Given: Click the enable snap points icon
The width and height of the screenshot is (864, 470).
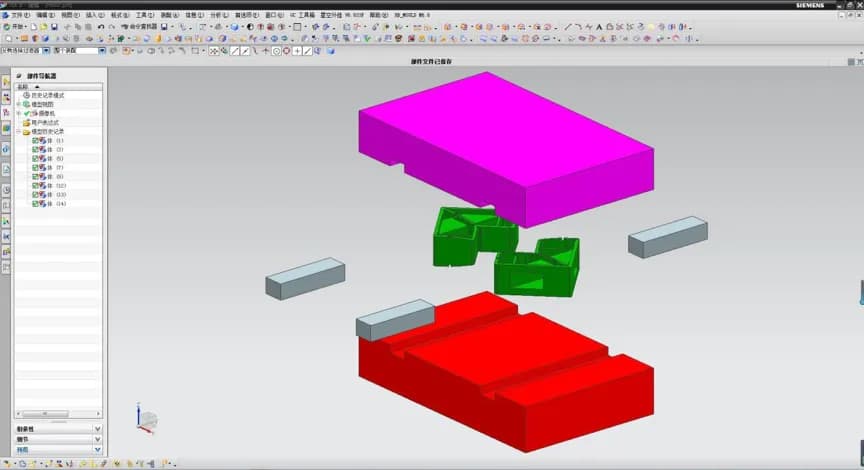Looking at the screenshot, I should point(214,51).
